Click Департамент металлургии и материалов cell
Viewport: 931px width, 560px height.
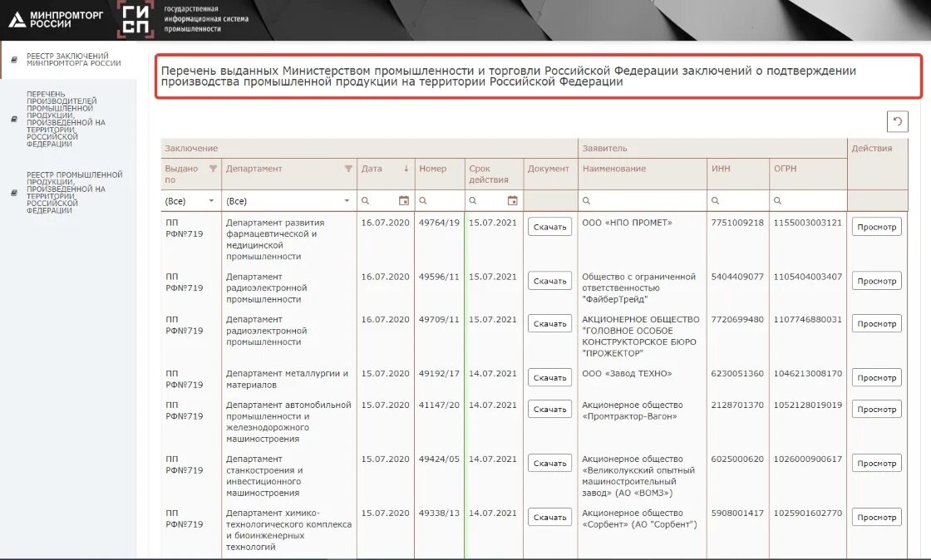pyautogui.click(x=287, y=379)
